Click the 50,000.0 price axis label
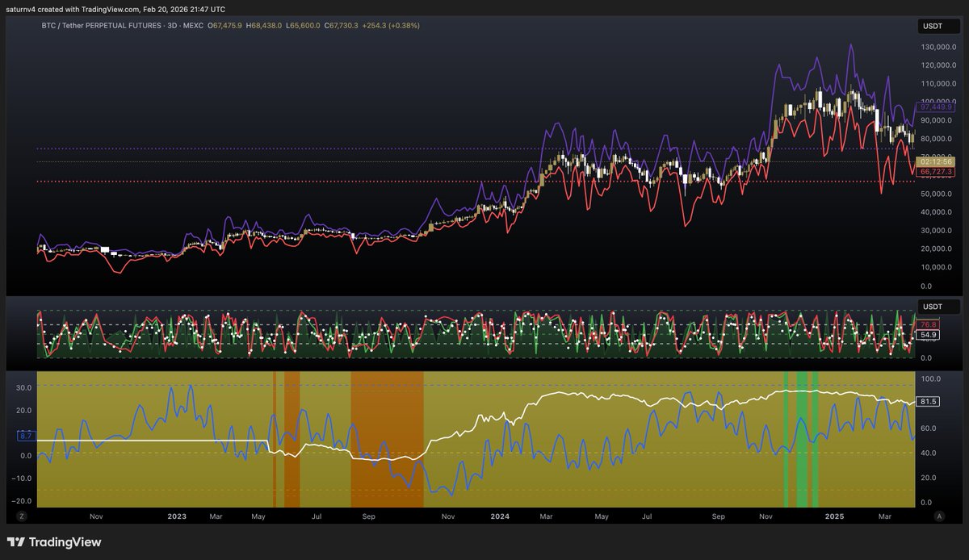 tap(938, 194)
